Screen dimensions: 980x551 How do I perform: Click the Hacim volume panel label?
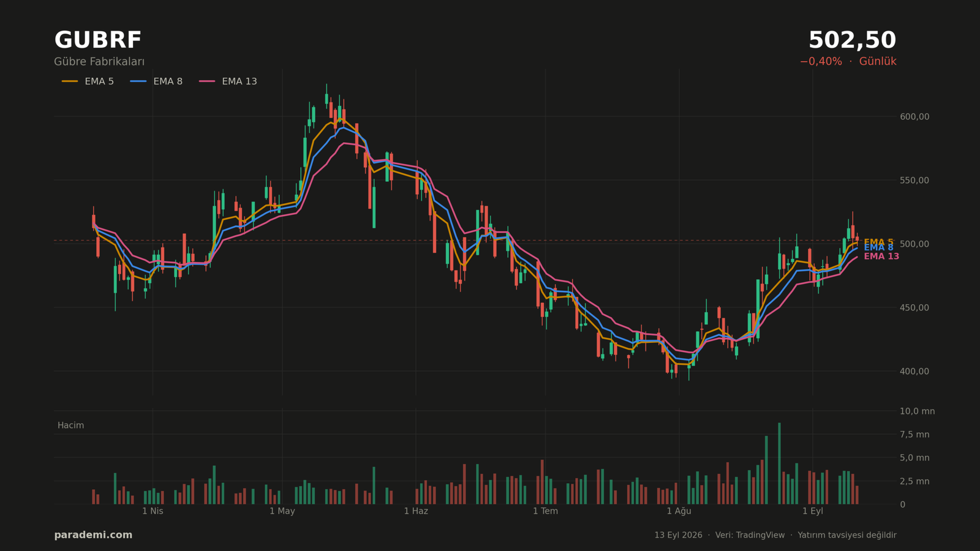[71, 425]
